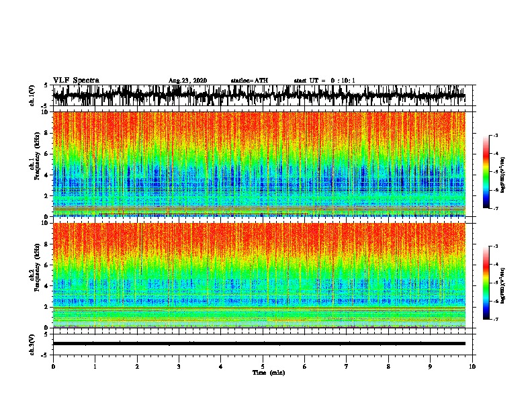
Task: Click the "8" kHz tick on ch.1 frequency axis
Action: [x=47, y=133]
